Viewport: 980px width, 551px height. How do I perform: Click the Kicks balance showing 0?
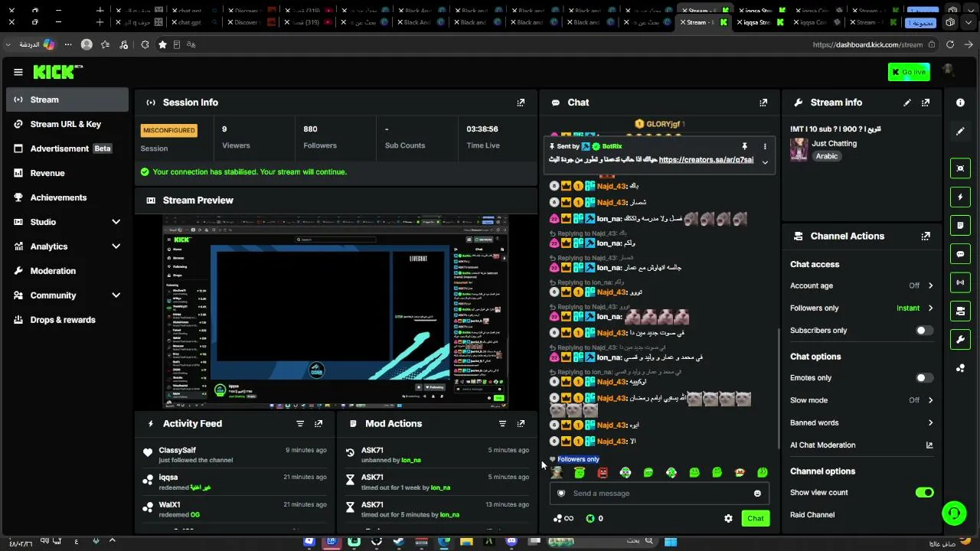[594, 519]
